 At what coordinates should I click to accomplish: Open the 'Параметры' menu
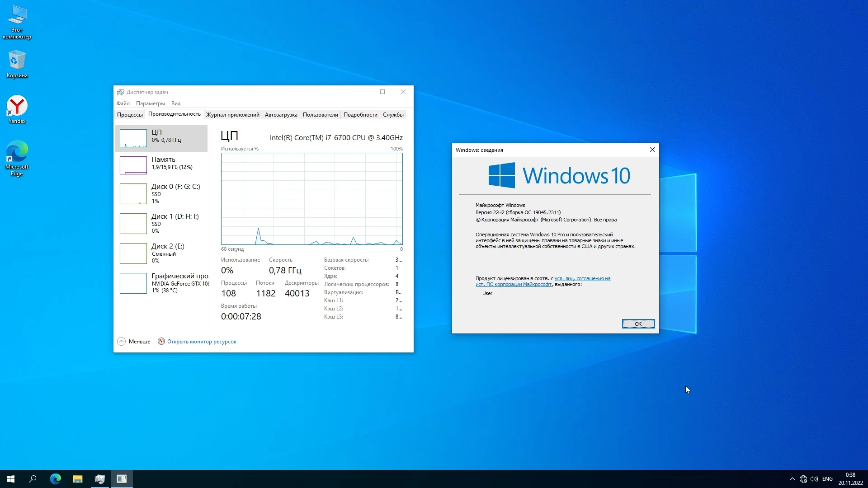pos(150,103)
